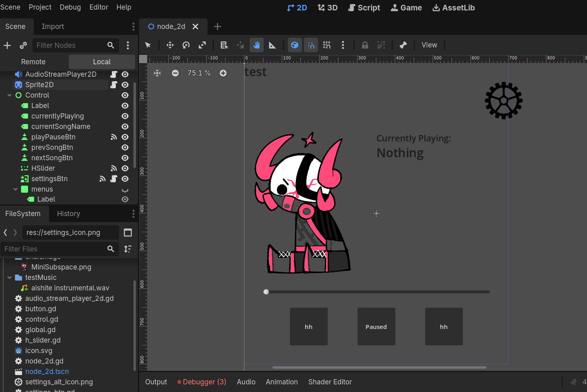Toggle FileSystem split view mode
Screen dimensions: 587x392
[128, 233]
